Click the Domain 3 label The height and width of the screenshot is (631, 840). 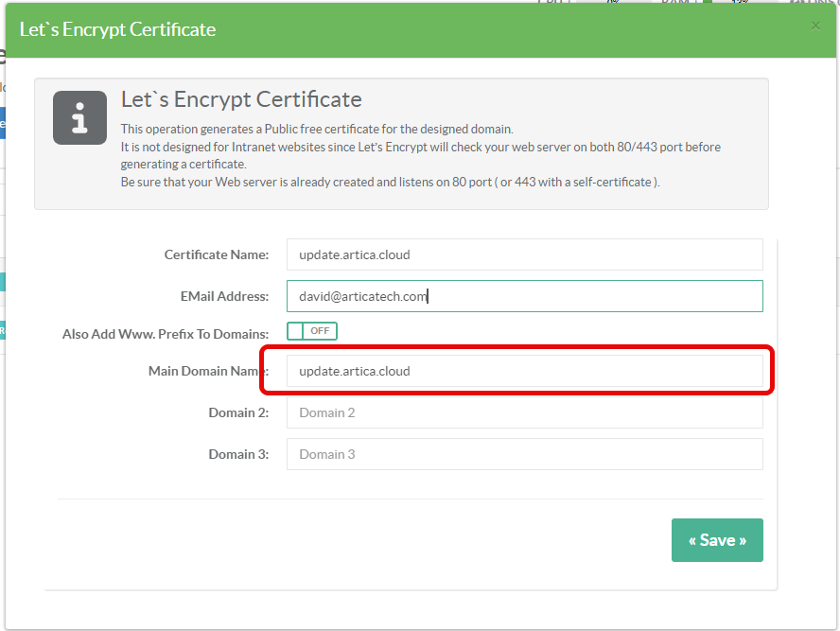tap(238, 454)
